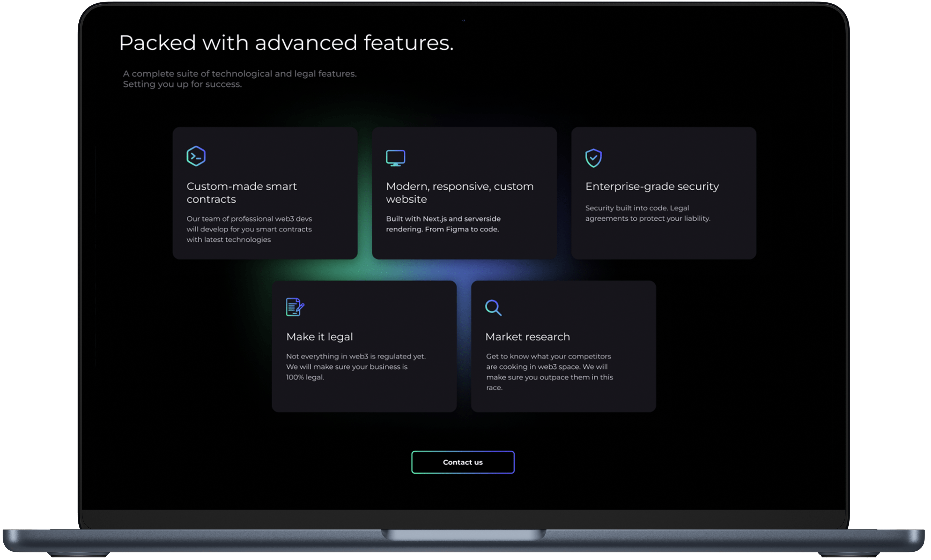Viewport: 931px width, 560px height.
Task: Click the Modern, responsive, custom website title
Action: coord(460,192)
